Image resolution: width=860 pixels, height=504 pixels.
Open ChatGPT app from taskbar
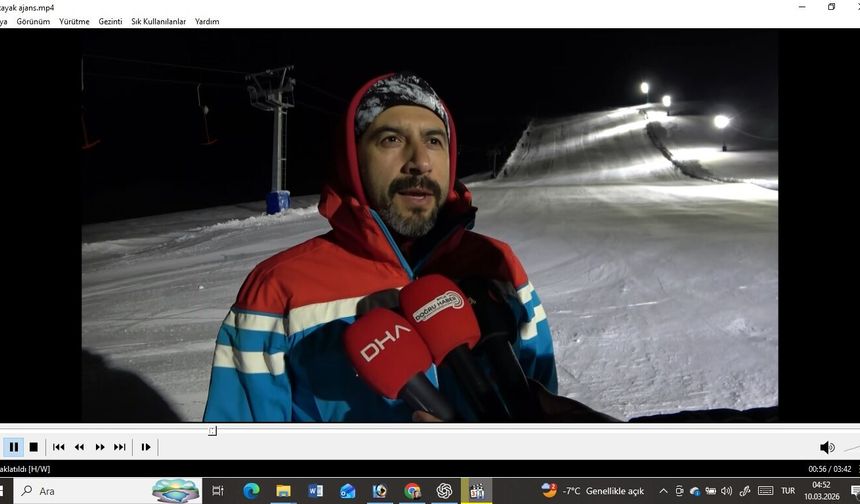(x=444, y=491)
